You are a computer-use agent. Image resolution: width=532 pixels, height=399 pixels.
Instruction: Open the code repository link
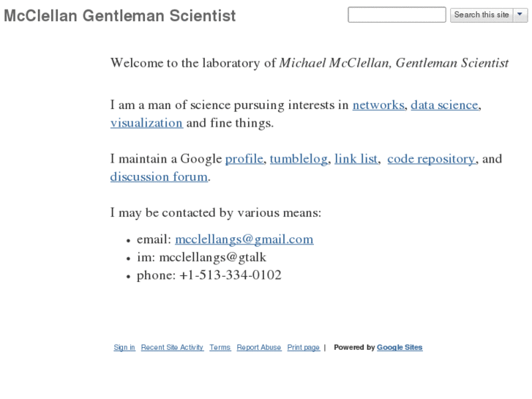(432, 158)
